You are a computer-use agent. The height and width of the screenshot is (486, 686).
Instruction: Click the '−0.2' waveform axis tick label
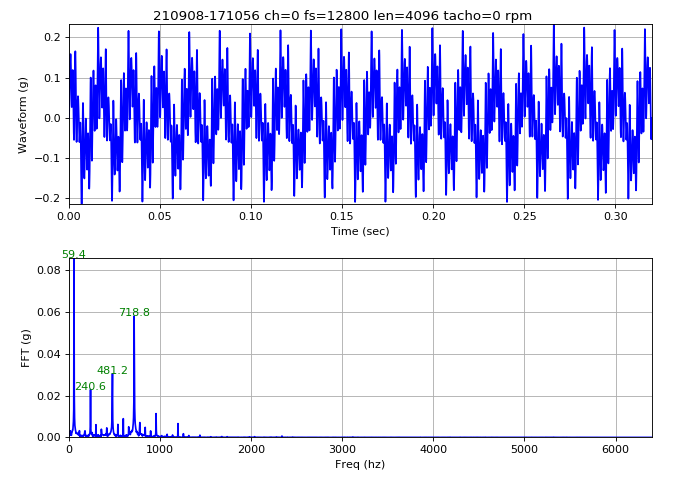47,198
